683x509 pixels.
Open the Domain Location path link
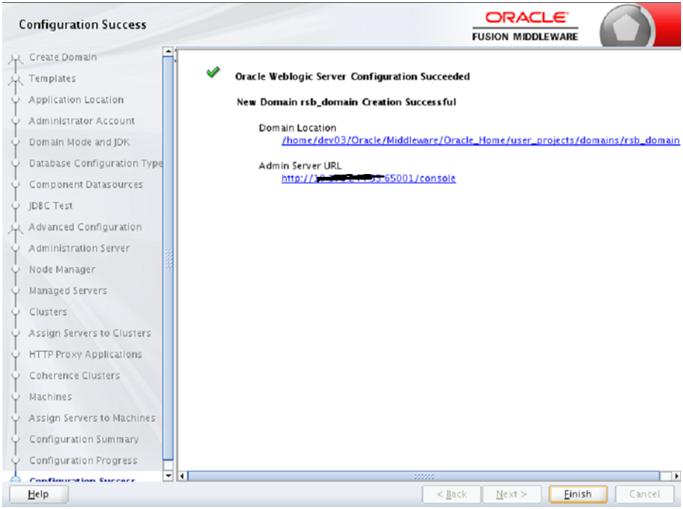tap(480, 140)
